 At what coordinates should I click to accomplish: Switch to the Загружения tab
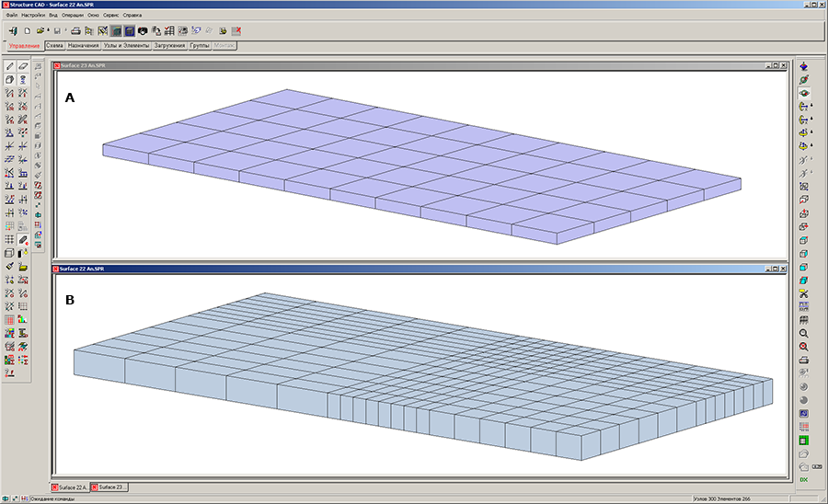click(x=169, y=45)
